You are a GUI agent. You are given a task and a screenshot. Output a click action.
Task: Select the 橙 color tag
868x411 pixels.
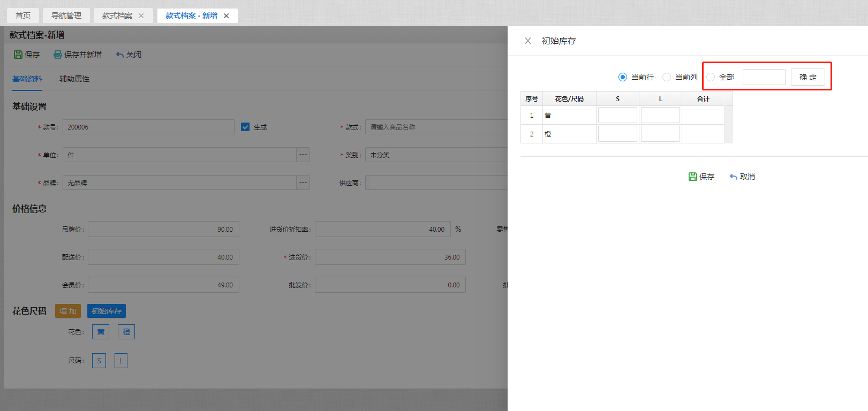[x=126, y=332]
